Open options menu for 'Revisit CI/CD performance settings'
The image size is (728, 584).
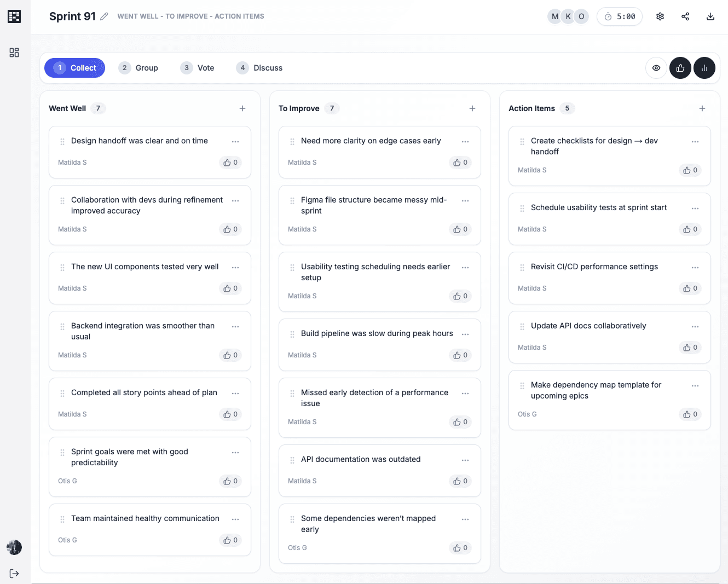[695, 268]
